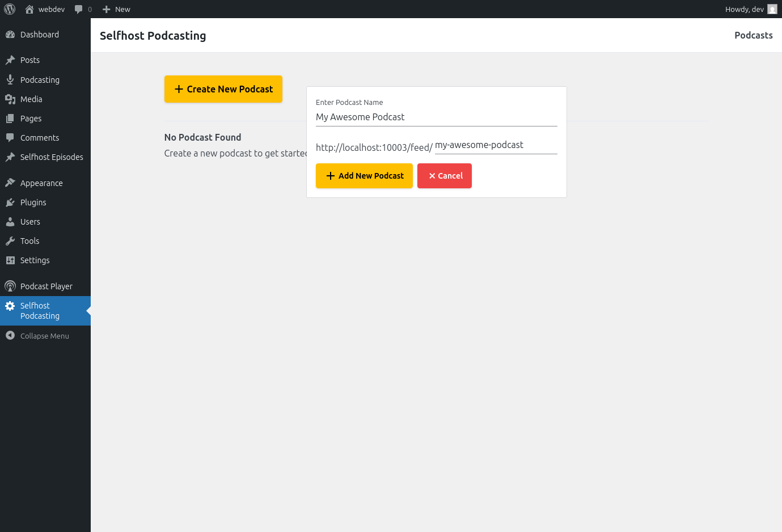This screenshot has height=532, width=782.
Task: Click Add New Podcast button
Action: (x=364, y=176)
